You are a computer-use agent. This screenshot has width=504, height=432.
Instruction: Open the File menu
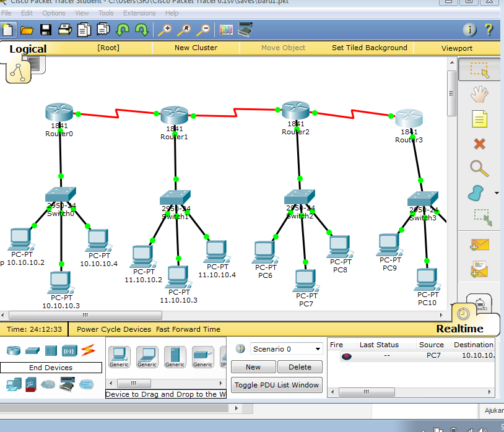click(x=6, y=13)
